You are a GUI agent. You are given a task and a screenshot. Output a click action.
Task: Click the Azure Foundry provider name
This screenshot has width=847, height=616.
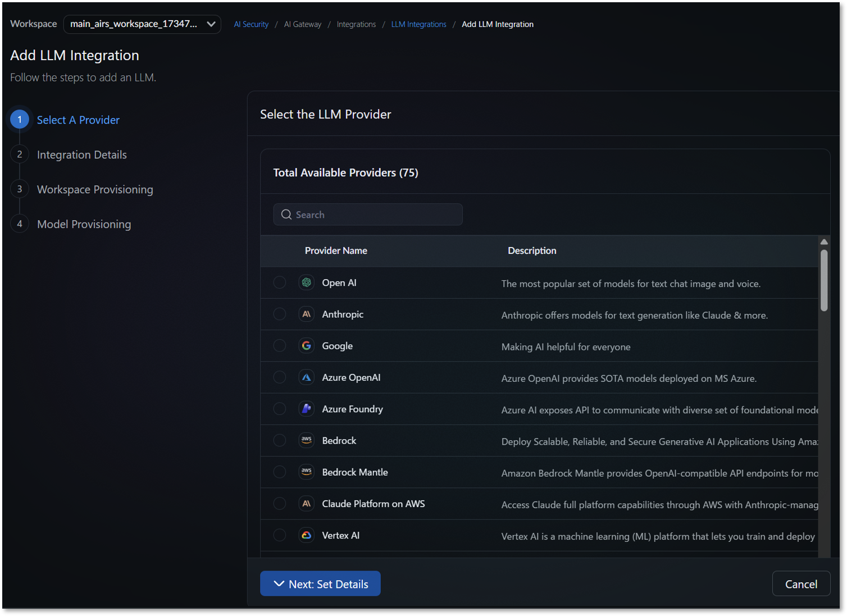(x=352, y=409)
